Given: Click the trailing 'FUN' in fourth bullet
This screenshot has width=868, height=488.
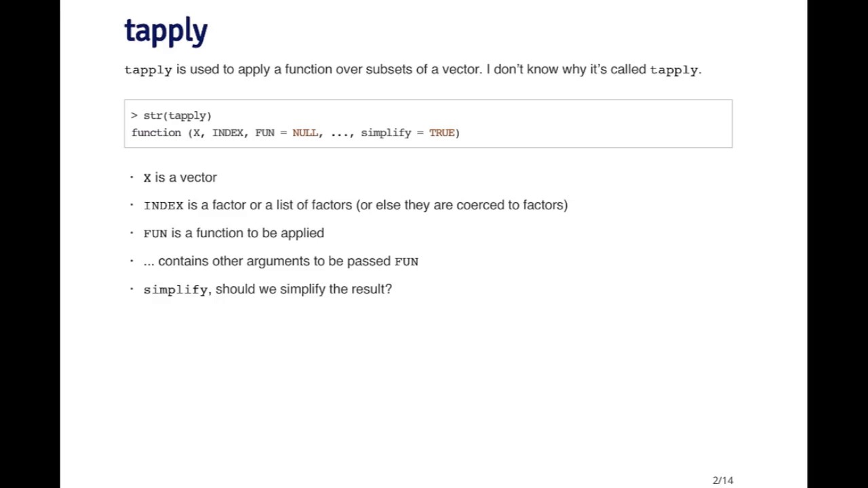Looking at the screenshot, I should pos(406,262).
